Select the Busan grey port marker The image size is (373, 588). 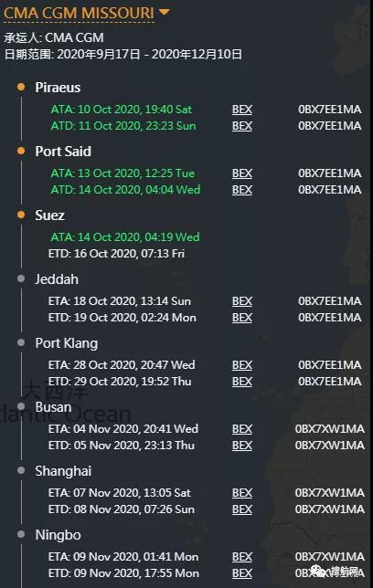pyautogui.click(x=21, y=406)
